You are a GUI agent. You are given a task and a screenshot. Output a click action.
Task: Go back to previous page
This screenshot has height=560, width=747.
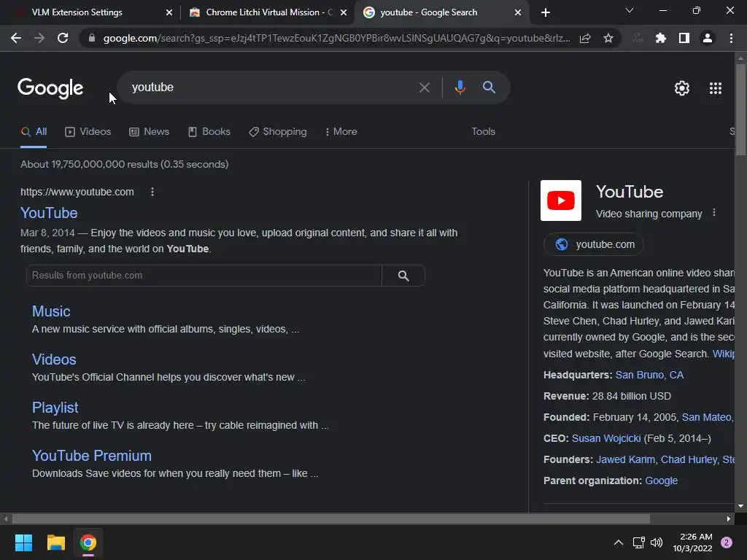[16, 38]
